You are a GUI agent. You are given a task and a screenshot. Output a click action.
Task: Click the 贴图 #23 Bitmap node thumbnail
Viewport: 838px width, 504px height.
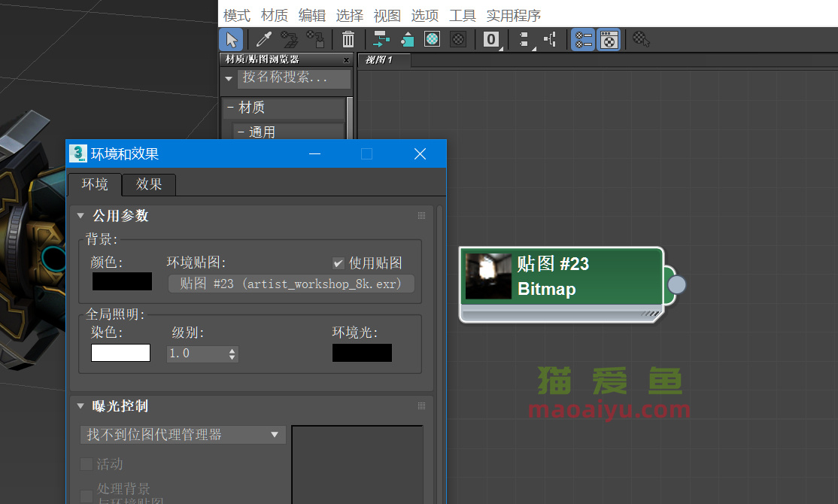[489, 276]
